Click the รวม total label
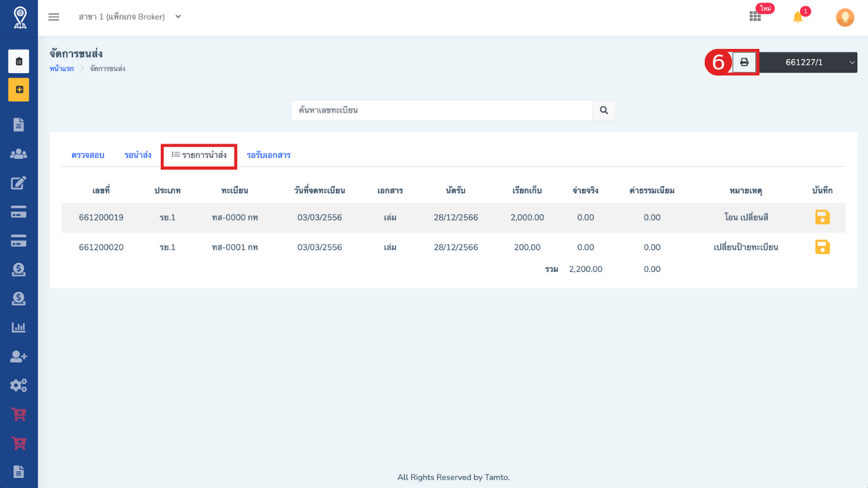 (x=552, y=269)
